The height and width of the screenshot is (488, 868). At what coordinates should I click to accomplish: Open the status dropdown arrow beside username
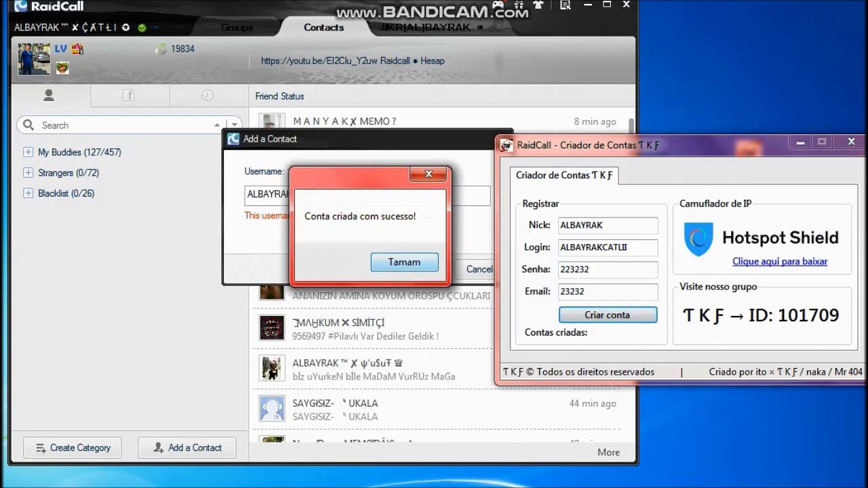click(155, 28)
